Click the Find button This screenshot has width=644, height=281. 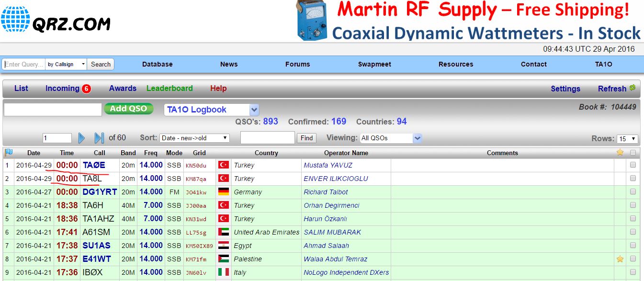pos(307,138)
